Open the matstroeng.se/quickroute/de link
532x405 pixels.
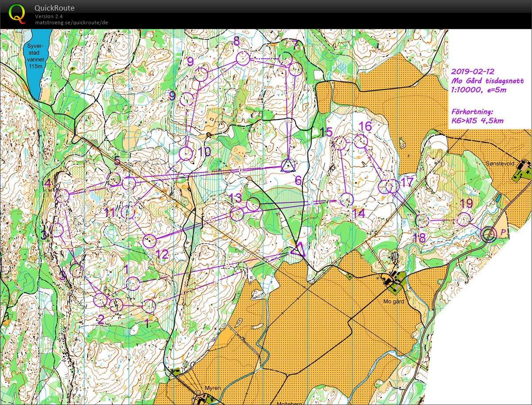point(71,23)
